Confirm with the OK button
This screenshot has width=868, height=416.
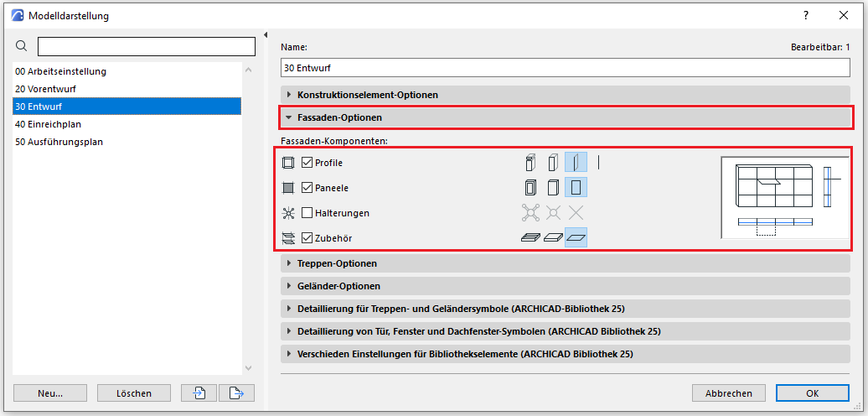coord(812,393)
